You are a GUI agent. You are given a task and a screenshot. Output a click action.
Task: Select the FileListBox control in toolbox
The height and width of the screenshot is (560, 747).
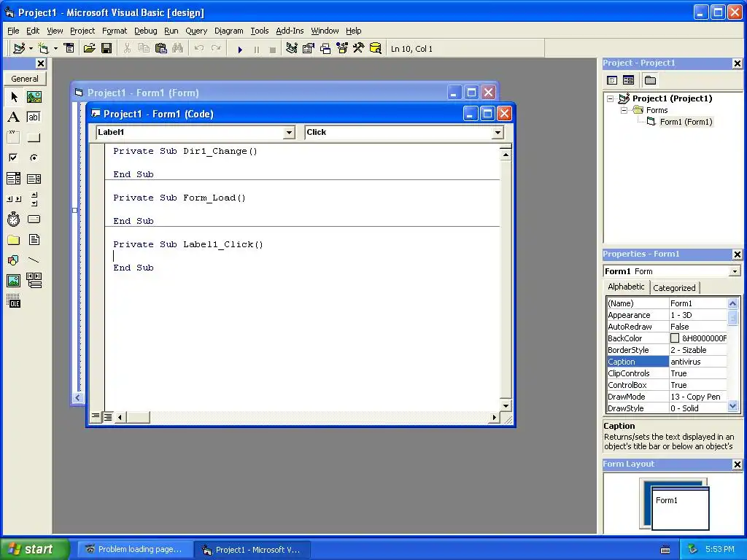pos(34,239)
